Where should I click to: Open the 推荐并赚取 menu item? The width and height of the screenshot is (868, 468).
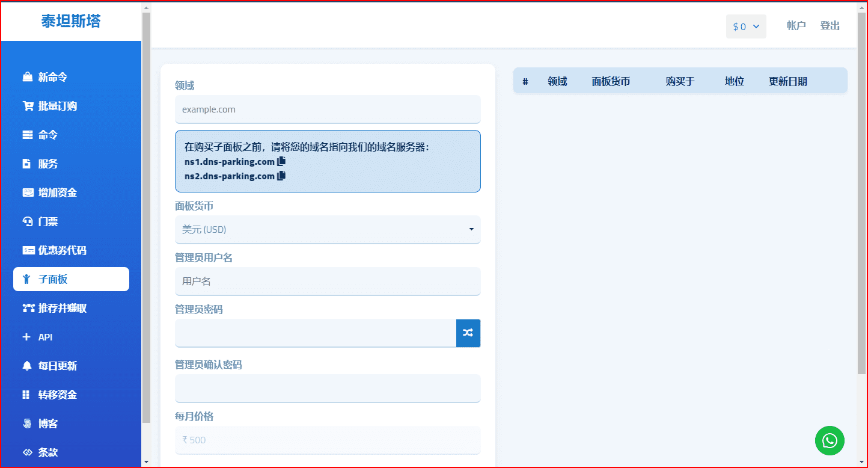(62, 308)
